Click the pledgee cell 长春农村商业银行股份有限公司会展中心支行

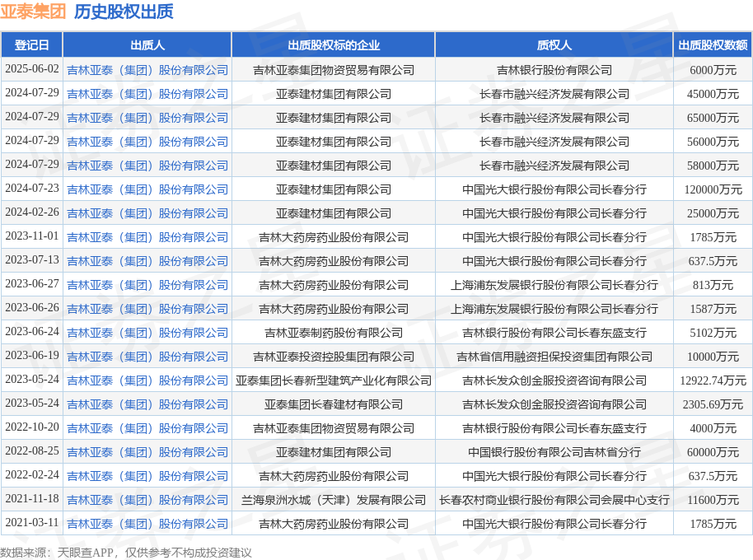pyautogui.click(x=554, y=501)
